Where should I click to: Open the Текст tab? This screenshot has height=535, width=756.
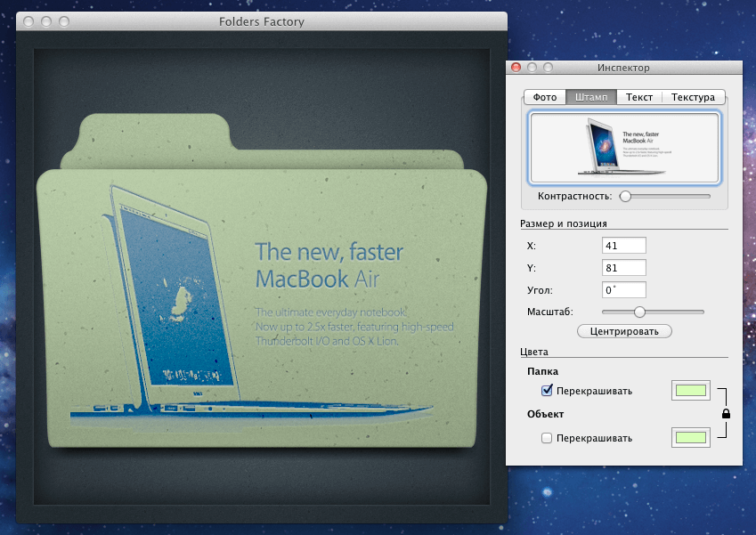tap(638, 97)
